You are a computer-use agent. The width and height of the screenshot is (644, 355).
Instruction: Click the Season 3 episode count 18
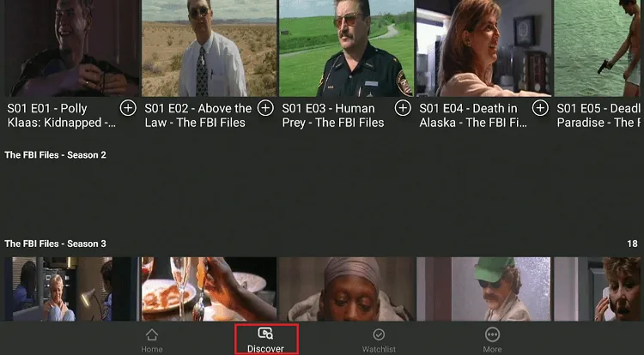pyautogui.click(x=632, y=244)
